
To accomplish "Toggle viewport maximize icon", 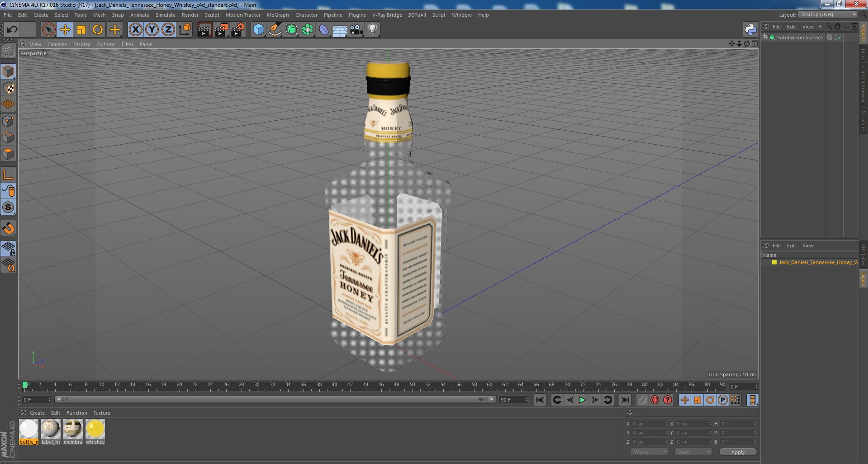I will click(754, 44).
